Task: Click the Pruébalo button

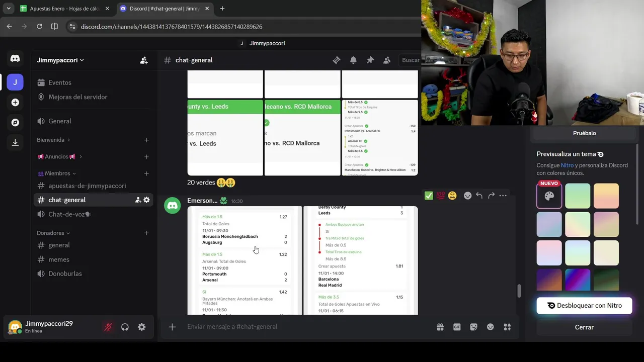Action: pyautogui.click(x=584, y=133)
